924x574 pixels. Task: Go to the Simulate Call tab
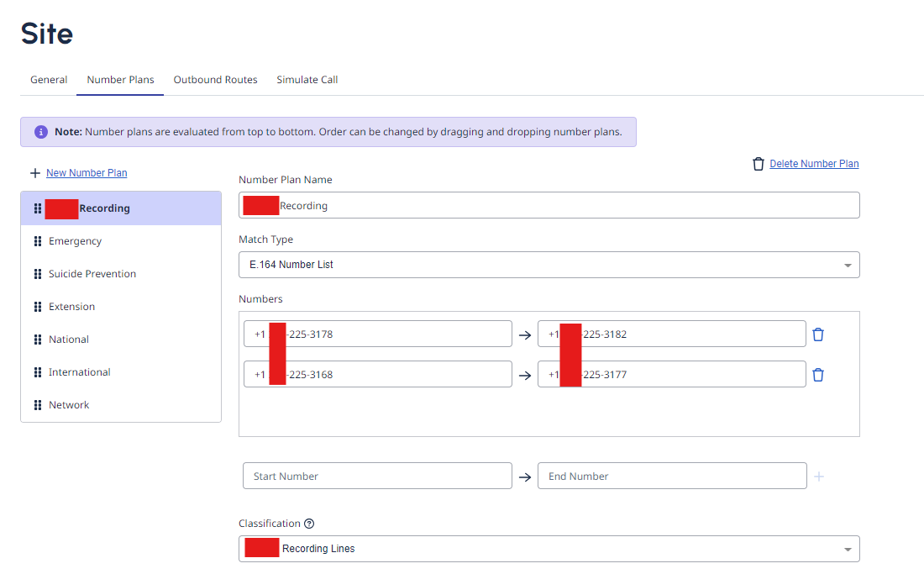click(307, 80)
